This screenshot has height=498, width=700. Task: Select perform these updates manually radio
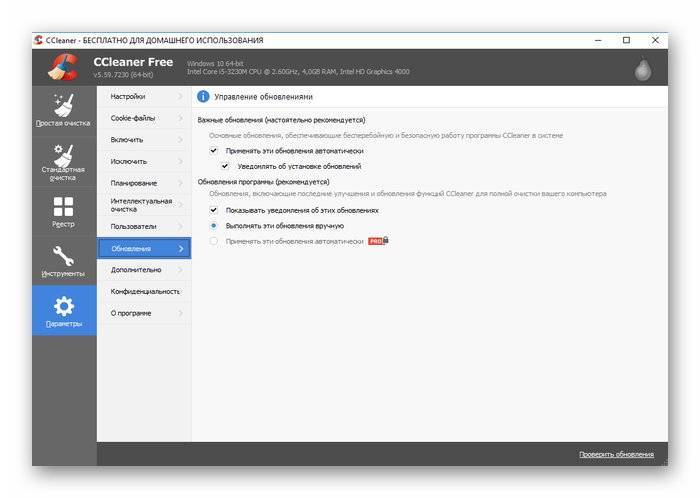[213, 226]
